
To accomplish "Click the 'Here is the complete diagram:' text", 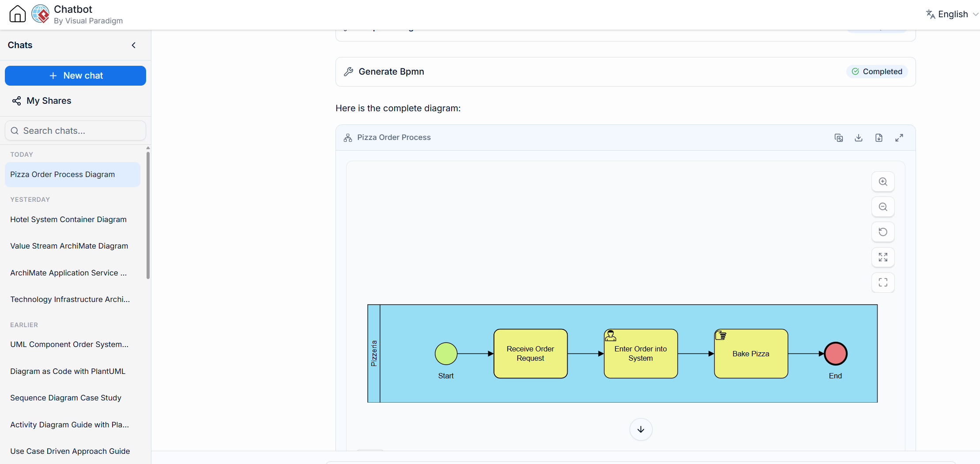I will [398, 108].
